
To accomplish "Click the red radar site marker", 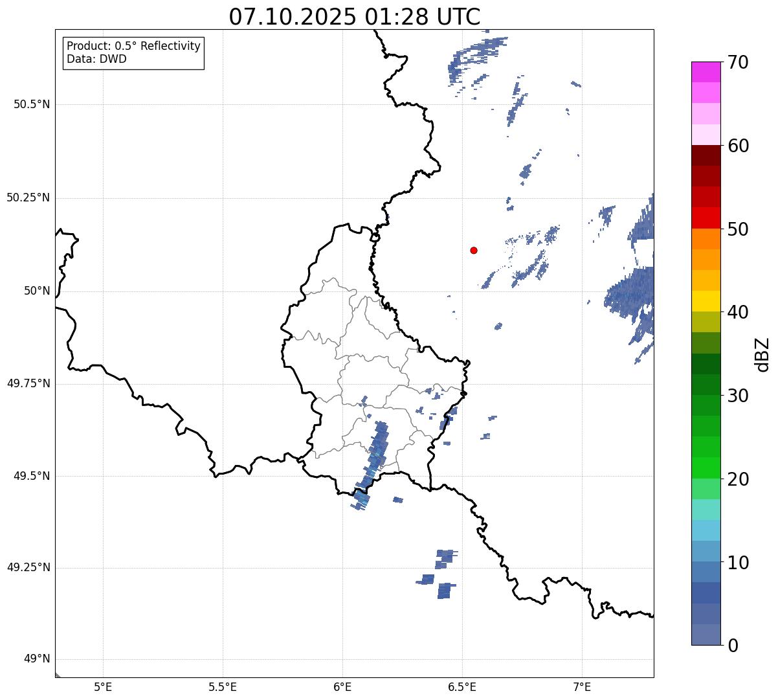I will [x=474, y=250].
